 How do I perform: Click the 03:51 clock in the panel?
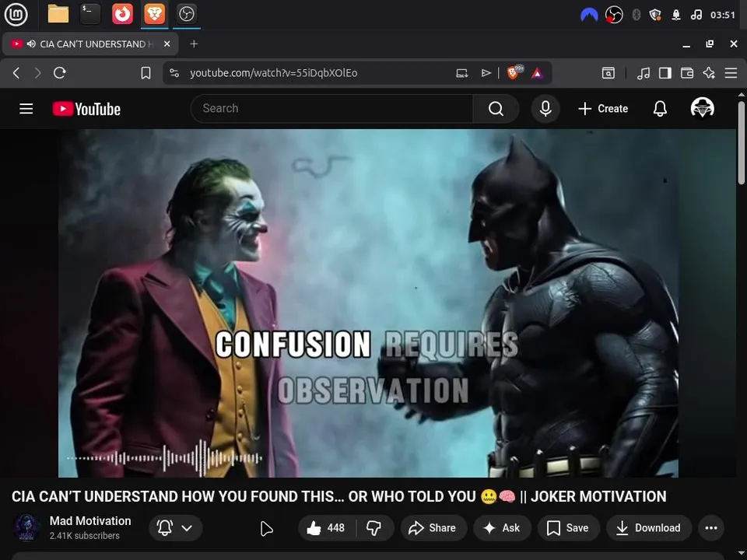click(x=723, y=15)
